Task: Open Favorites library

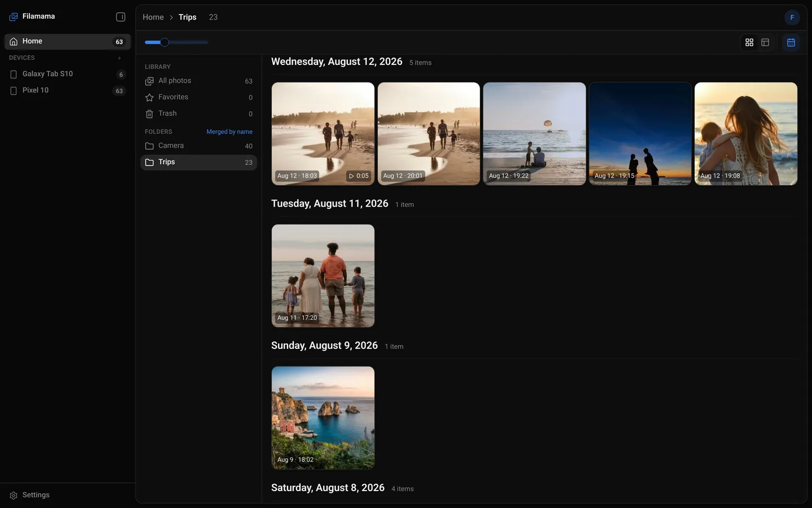Action: [x=198, y=98]
